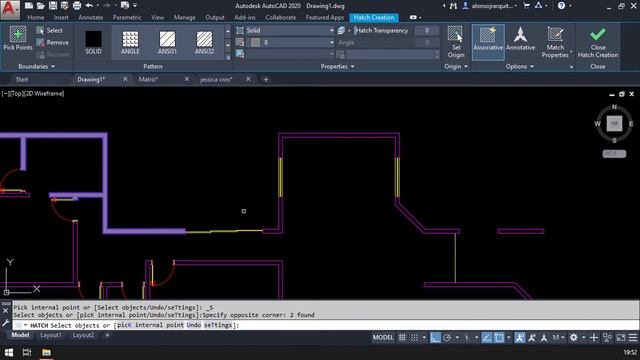Click the Autodesk App Store cart icon
The width and height of the screenshot is (640, 360).
(x=527, y=6)
